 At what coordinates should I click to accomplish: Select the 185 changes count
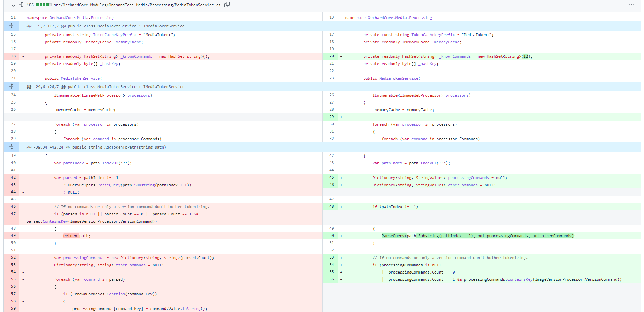point(30,5)
